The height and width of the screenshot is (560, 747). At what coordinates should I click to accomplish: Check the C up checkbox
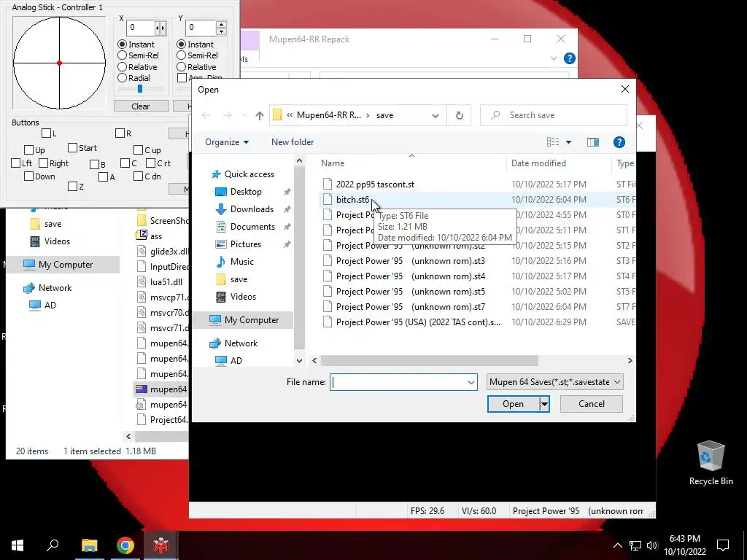138,150
